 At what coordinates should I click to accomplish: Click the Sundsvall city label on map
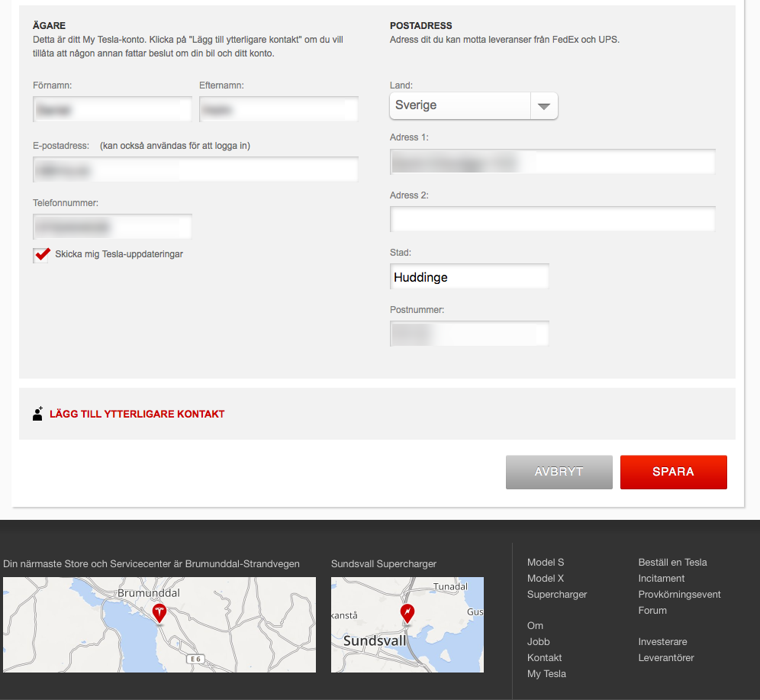coord(375,641)
